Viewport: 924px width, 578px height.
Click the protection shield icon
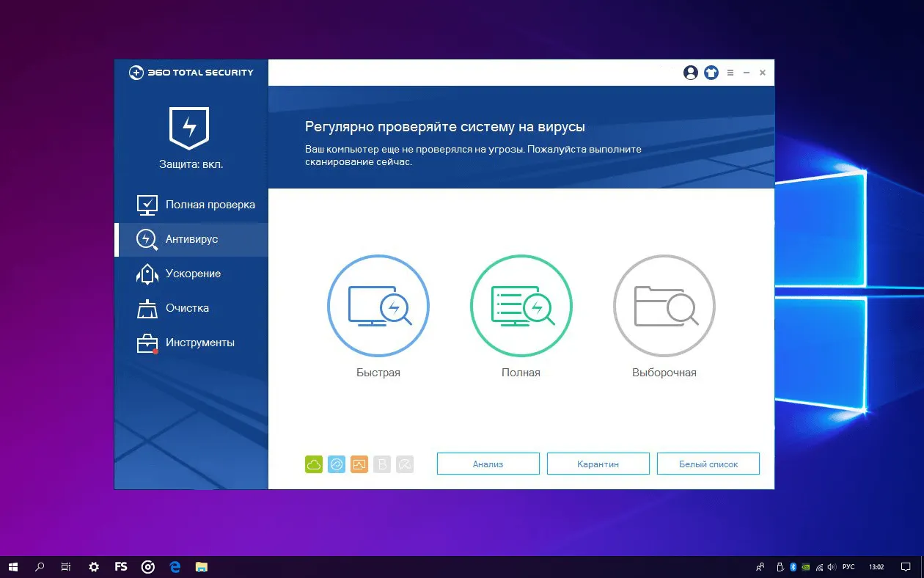coord(189,128)
